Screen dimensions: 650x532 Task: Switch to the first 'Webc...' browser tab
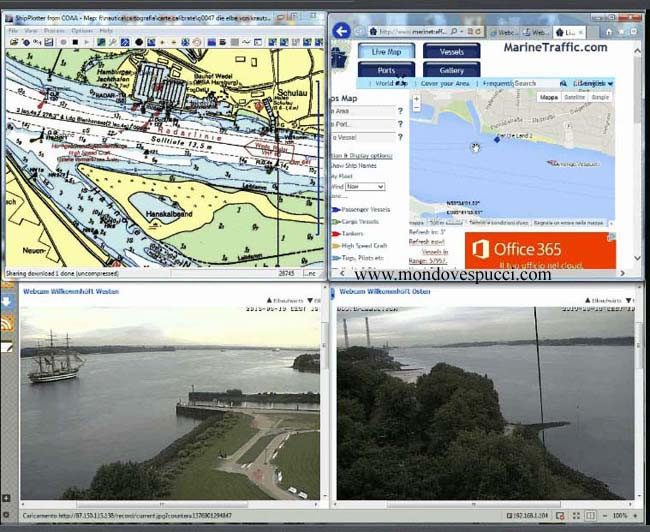pos(503,32)
